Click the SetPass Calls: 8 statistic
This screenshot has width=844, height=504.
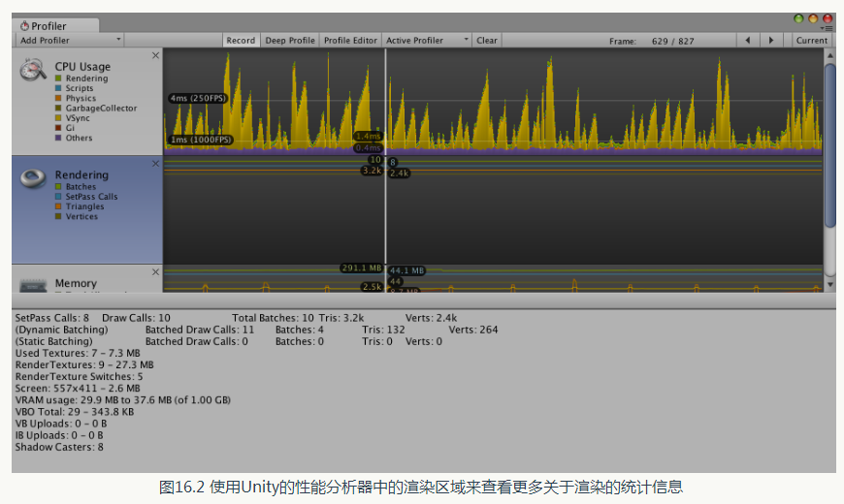52,318
